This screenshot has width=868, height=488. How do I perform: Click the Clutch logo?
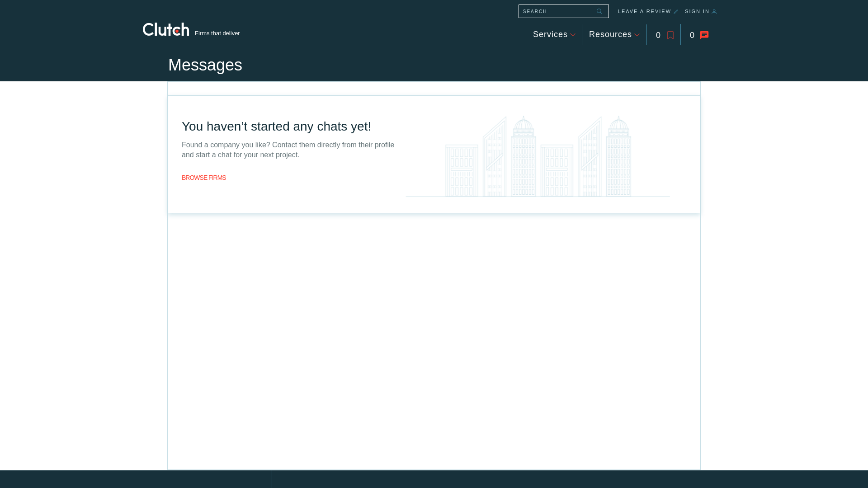tap(166, 29)
